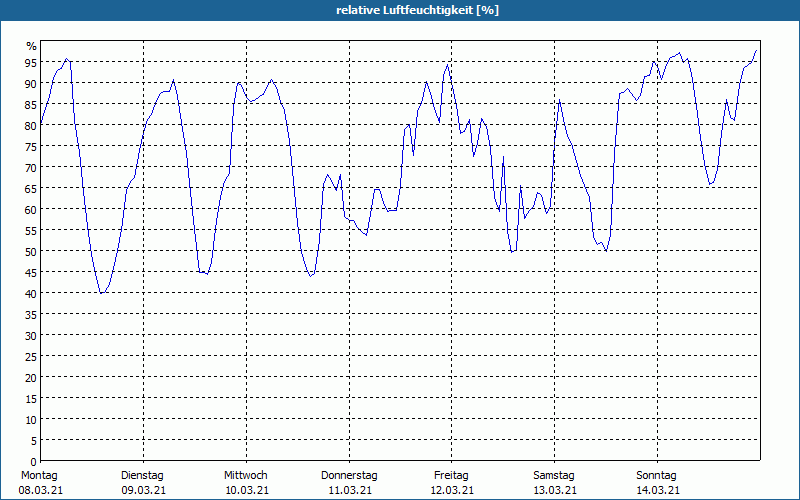Click the y-axis value 25
Image resolution: width=800 pixels, height=500 pixels.
31,357
